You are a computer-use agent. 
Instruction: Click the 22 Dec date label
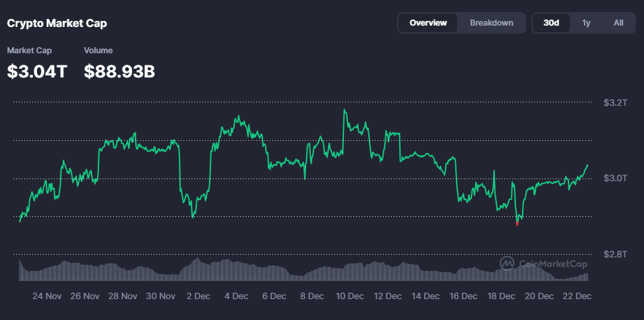pos(576,296)
